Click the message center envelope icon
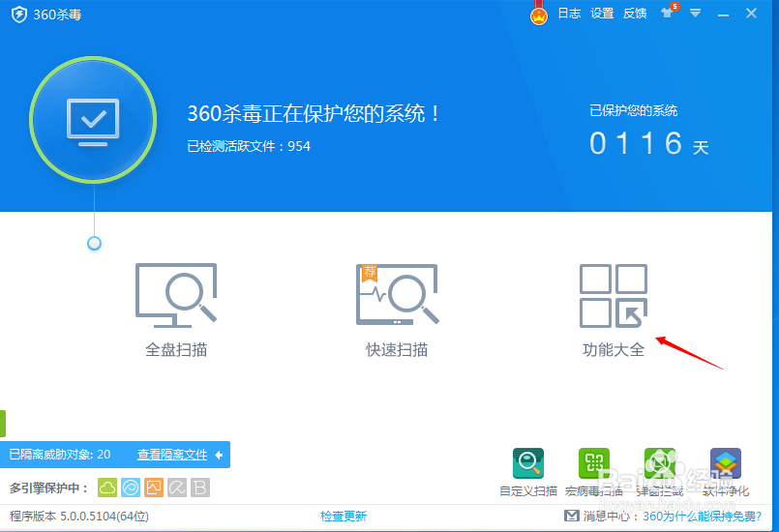Screen dimensions: 779x532 point(571,517)
